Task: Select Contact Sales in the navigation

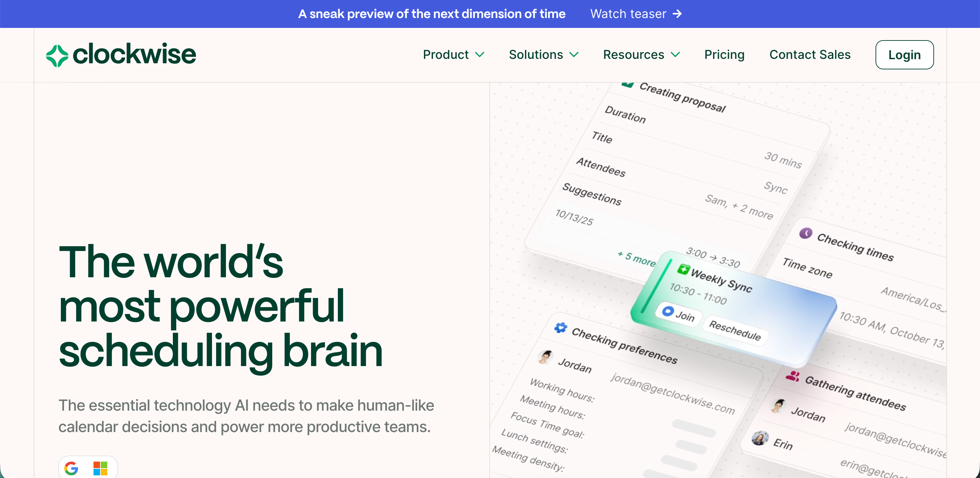Action: click(x=810, y=55)
